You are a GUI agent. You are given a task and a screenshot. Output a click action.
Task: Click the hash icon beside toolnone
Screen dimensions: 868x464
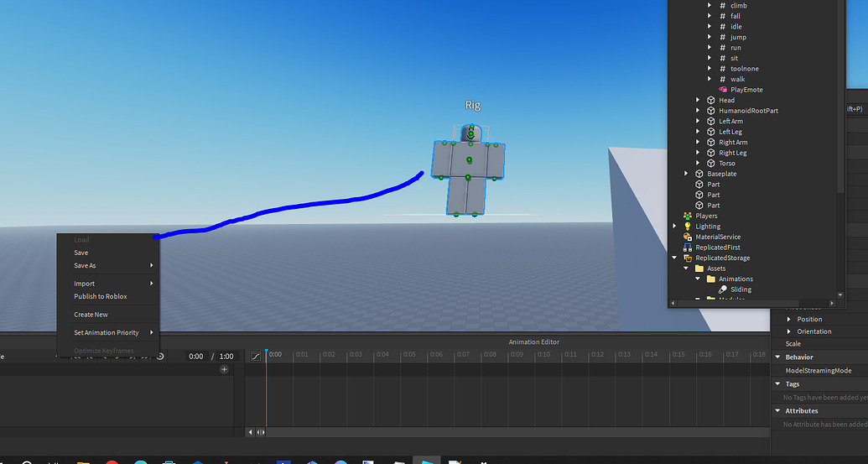(722, 69)
